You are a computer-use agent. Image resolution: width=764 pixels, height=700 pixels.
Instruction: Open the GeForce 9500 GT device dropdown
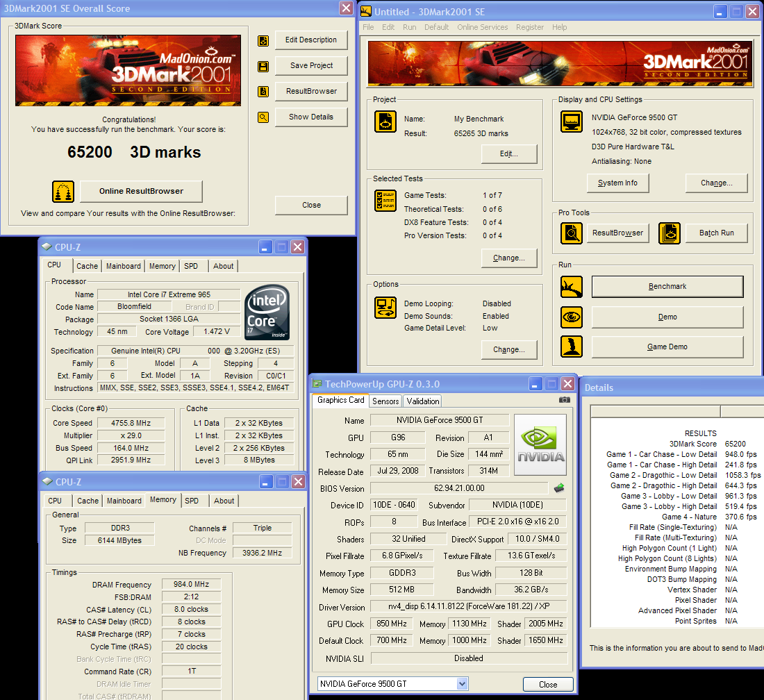pos(463,684)
